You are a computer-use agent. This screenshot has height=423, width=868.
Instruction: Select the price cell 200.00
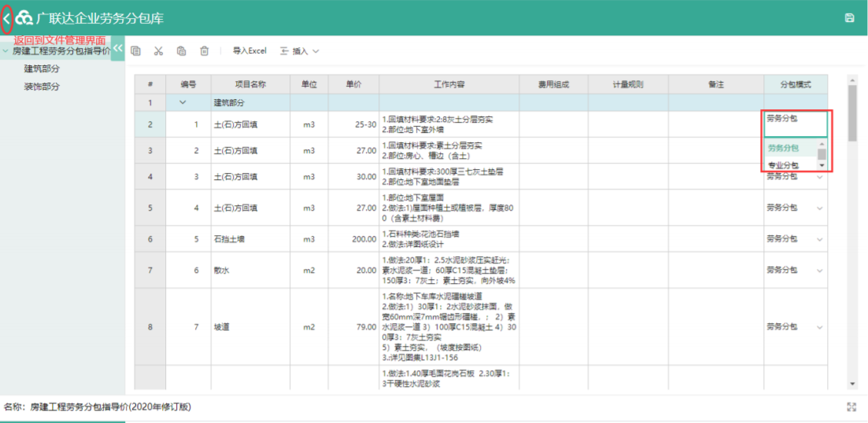[x=354, y=239]
